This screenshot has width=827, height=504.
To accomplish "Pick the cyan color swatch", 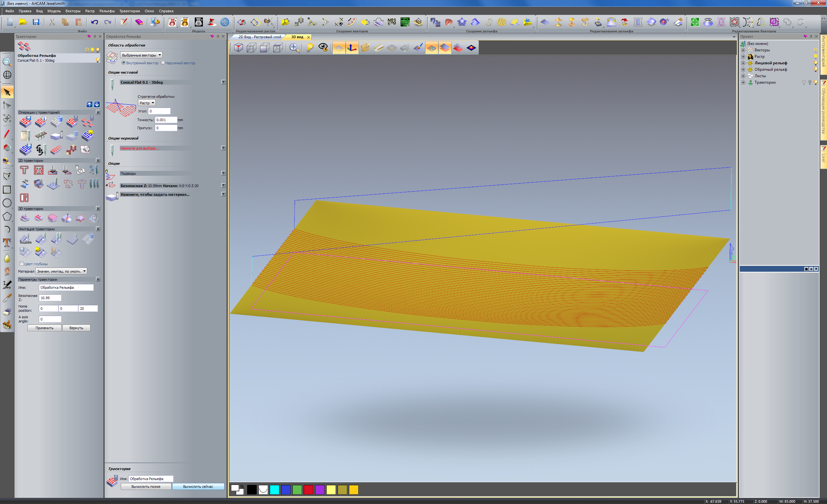I will (274, 489).
